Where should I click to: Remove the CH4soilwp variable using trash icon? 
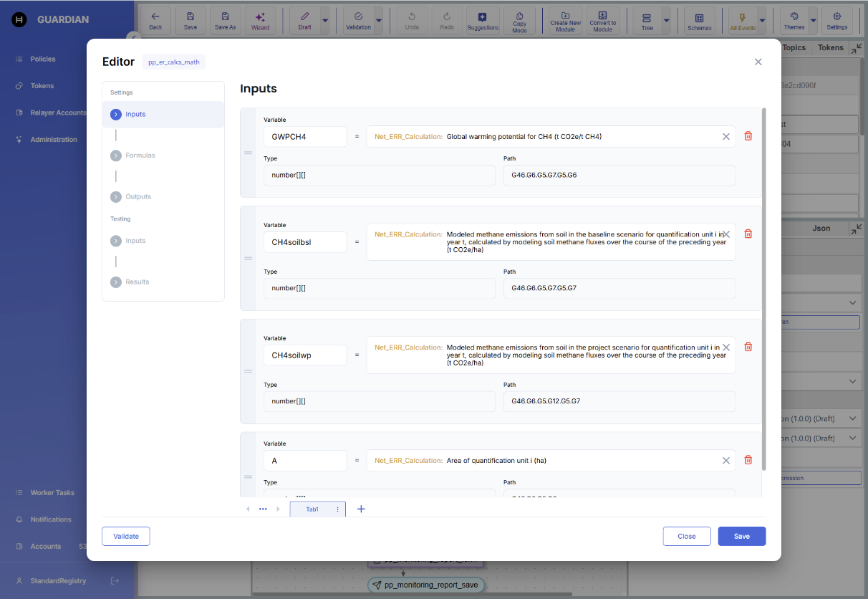coord(748,347)
